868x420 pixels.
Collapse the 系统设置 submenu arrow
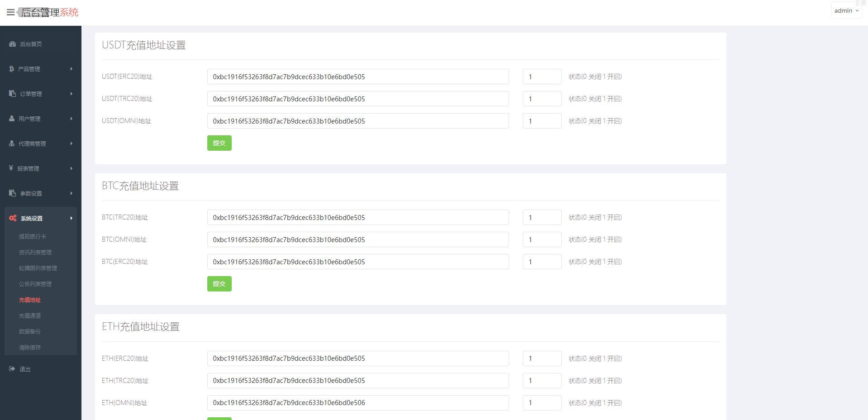(x=72, y=218)
